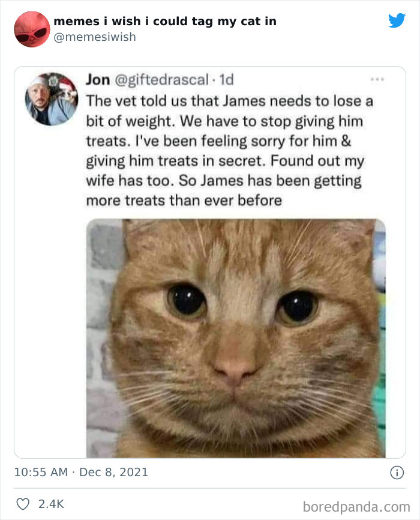The height and width of the screenshot is (520, 420).
Task: Click the '2.4K' like count
Action: pos(50,504)
